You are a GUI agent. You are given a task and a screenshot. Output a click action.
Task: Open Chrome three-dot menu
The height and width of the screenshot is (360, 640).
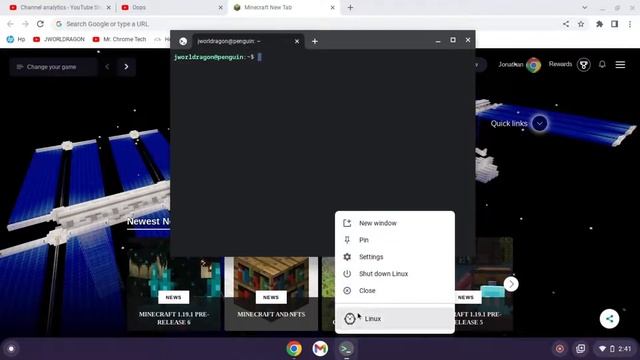629,24
